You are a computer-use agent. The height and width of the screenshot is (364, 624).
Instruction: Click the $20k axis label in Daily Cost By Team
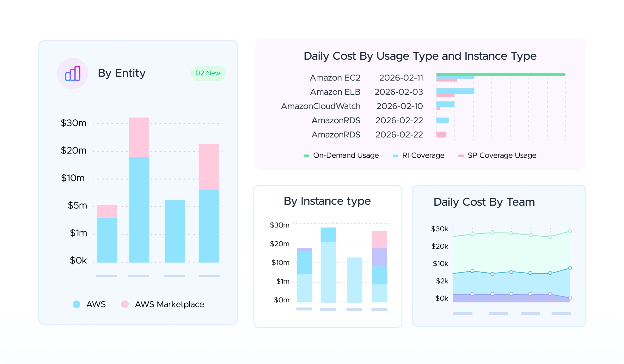(440, 246)
